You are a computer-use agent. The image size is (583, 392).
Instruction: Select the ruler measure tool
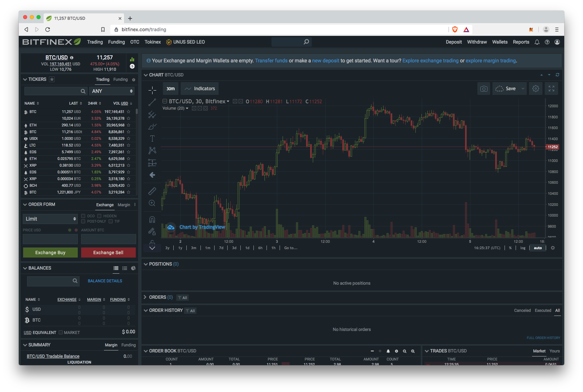click(x=152, y=191)
